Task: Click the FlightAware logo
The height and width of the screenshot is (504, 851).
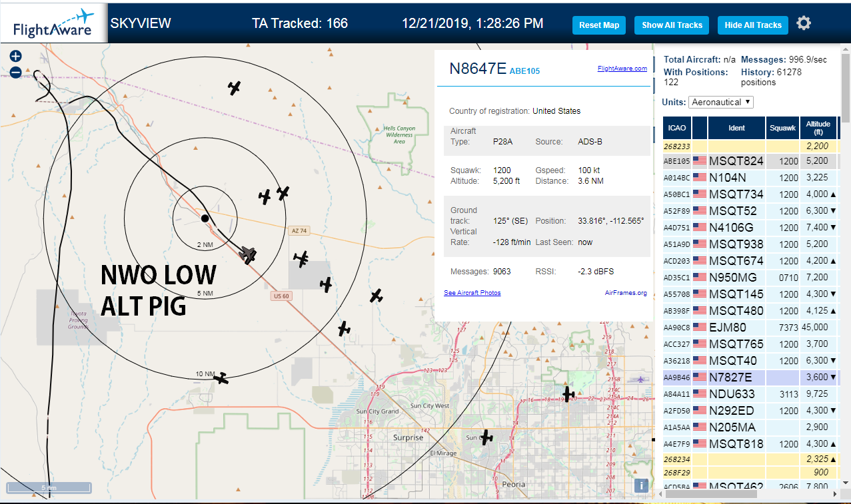Action: point(54,23)
